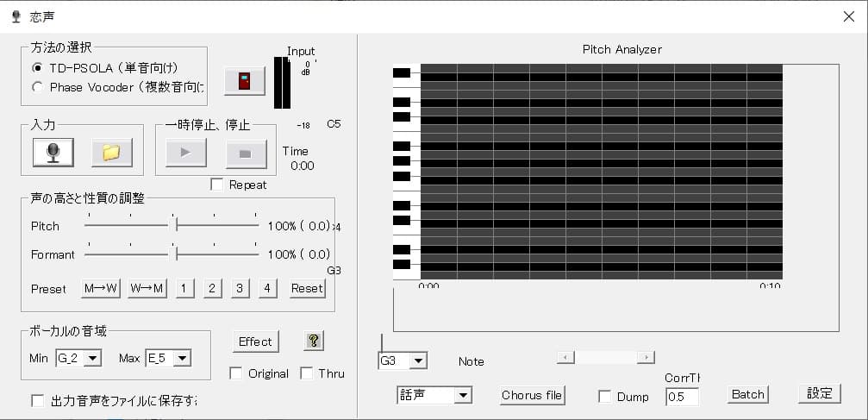
Task: Check save output voice to file
Action: 38,401
